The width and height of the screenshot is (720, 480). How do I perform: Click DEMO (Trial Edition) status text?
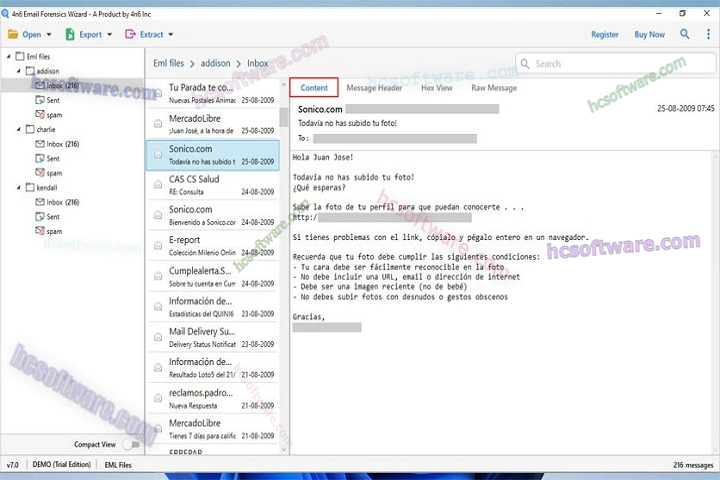(62, 464)
